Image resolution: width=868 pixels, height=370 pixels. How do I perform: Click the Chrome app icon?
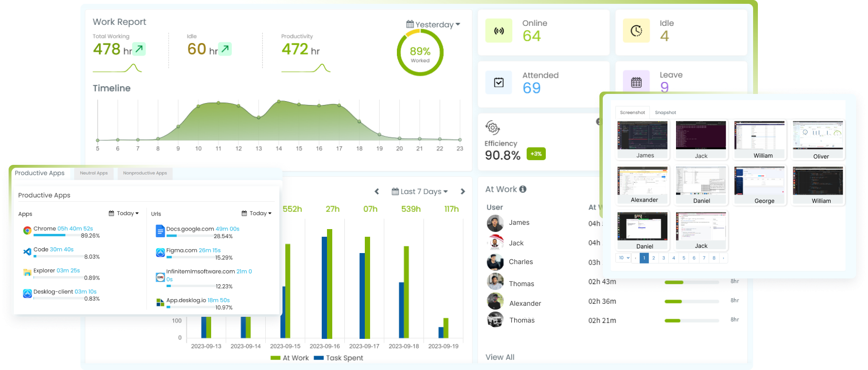27,231
